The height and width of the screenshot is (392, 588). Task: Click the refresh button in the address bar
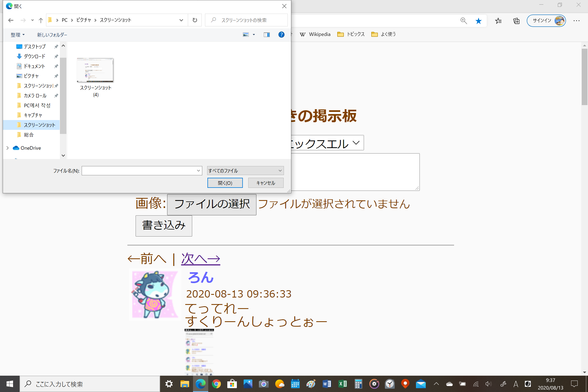coord(195,20)
